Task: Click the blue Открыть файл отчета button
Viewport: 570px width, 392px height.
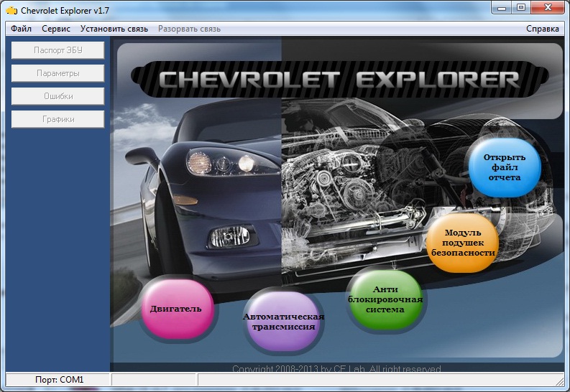Action: click(x=505, y=167)
